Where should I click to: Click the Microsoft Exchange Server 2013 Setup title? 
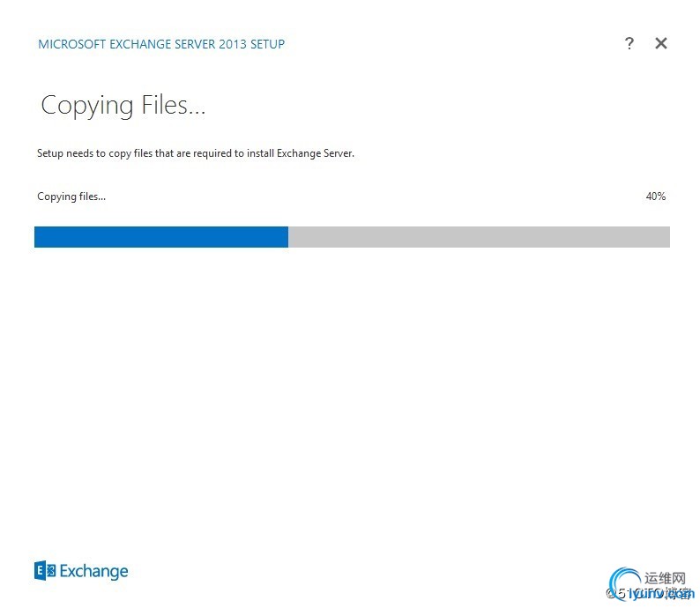click(161, 44)
